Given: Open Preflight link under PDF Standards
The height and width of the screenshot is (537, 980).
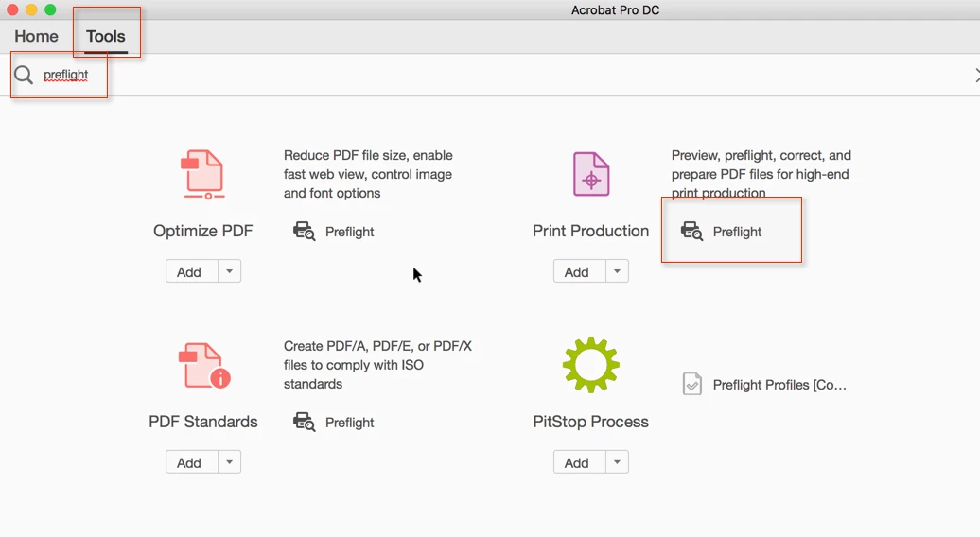Looking at the screenshot, I should [349, 423].
